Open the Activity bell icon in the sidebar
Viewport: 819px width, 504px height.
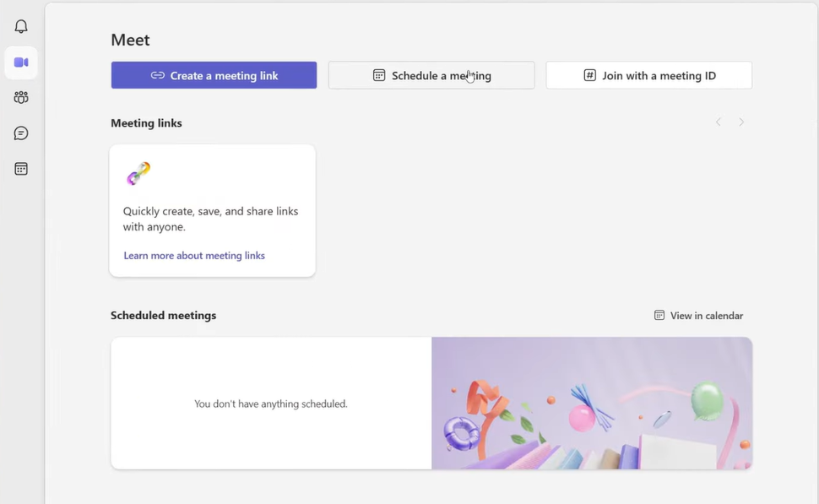(x=20, y=26)
